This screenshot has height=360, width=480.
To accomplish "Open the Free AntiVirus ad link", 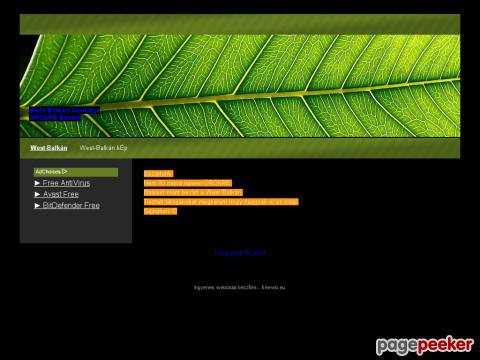I will [66, 183].
